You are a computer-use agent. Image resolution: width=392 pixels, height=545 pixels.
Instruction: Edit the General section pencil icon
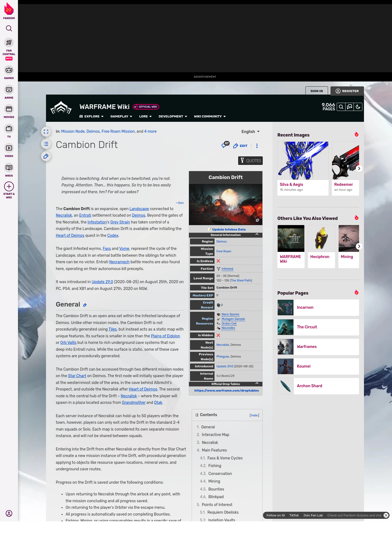85,305
